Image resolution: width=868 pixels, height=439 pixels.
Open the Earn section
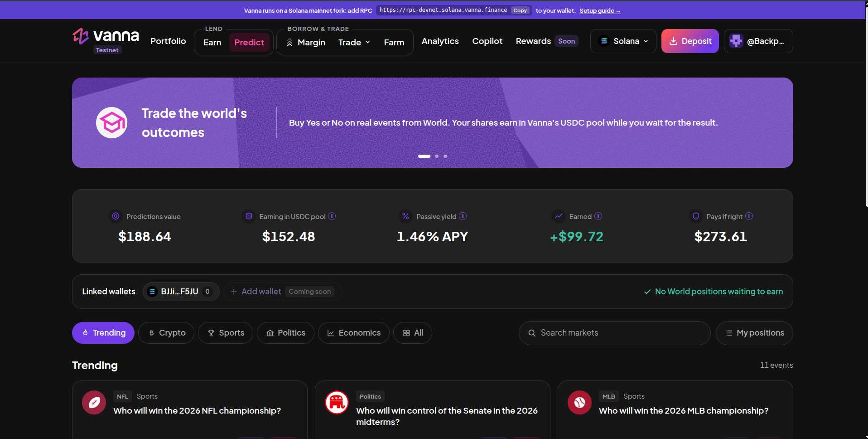coord(212,42)
